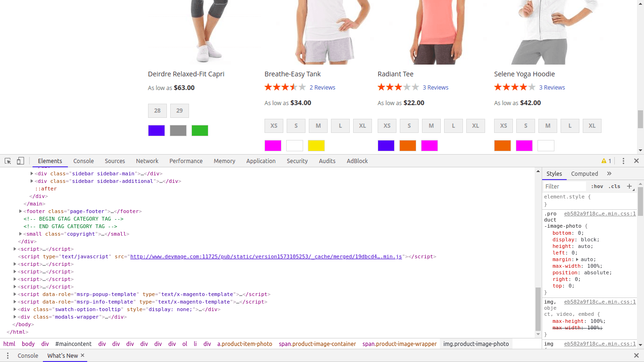
Task: Select size 28 for Deirdre Relaxed-Fit Capri
Action: pyautogui.click(x=157, y=111)
